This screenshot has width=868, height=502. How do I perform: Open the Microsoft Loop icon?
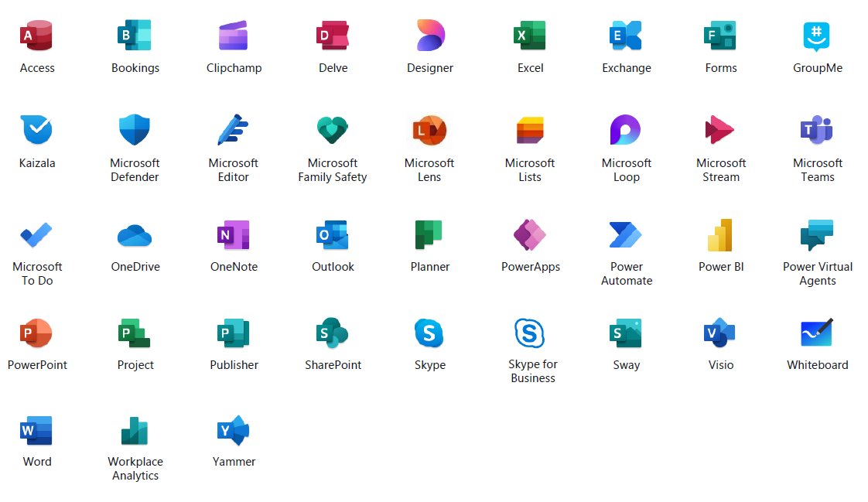(x=626, y=130)
